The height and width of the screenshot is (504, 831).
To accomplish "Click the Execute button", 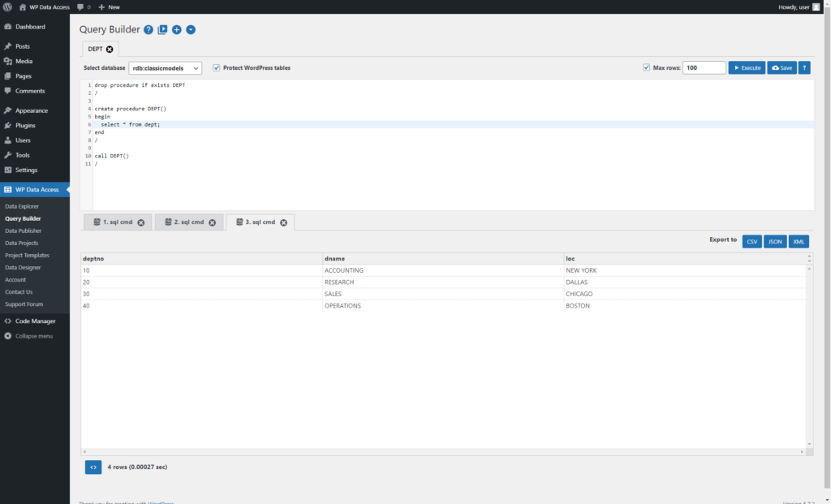I will 746,67.
